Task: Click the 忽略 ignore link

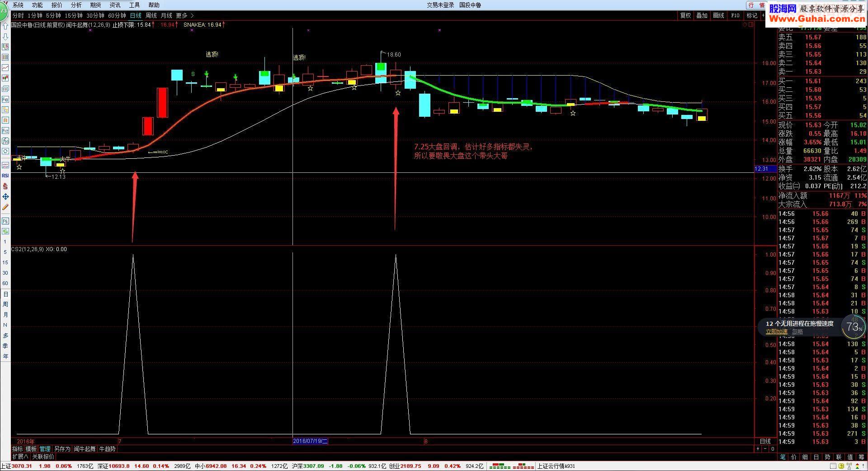Action: [x=797, y=332]
